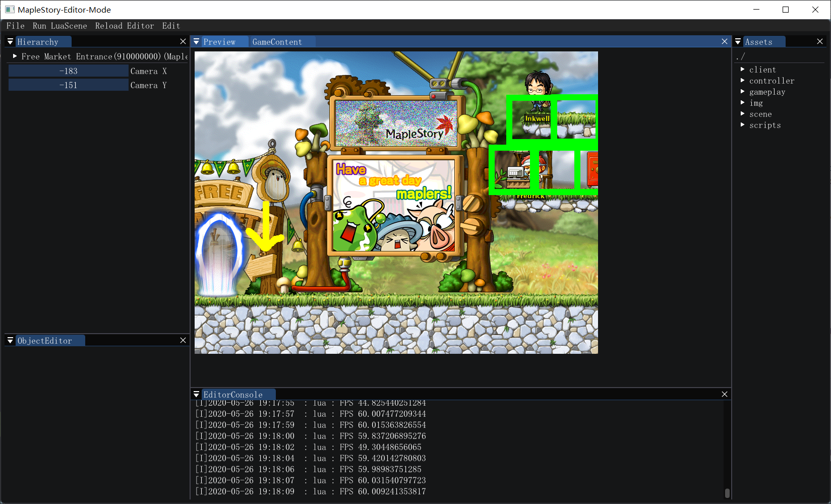Close the Assets panel
Viewport: 831px width, 504px height.
tap(820, 42)
